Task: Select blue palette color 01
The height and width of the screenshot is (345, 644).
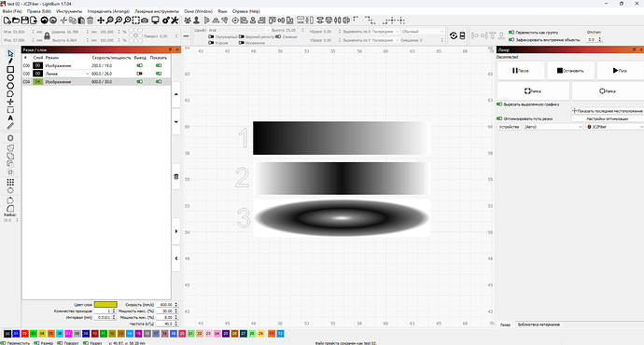Action: pos(16,334)
